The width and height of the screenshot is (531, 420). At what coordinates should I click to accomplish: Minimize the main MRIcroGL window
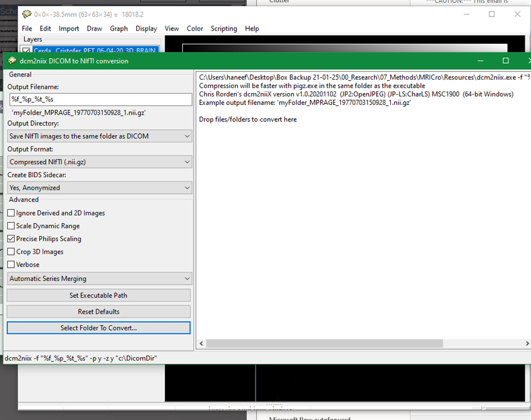coord(466,14)
